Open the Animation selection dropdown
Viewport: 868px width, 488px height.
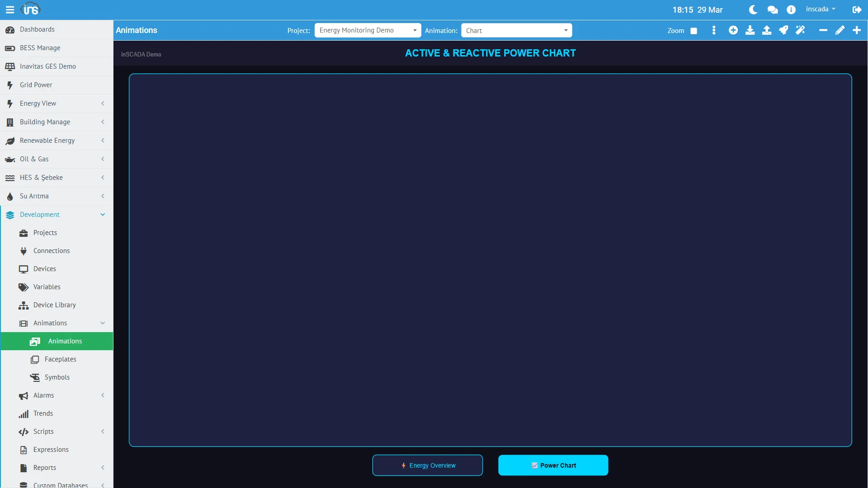[x=516, y=30]
